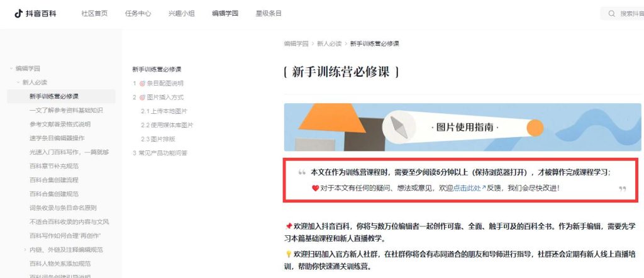Open the 社区首页 nav item
Screen dimensions: 644x278
click(x=94, y=14)
